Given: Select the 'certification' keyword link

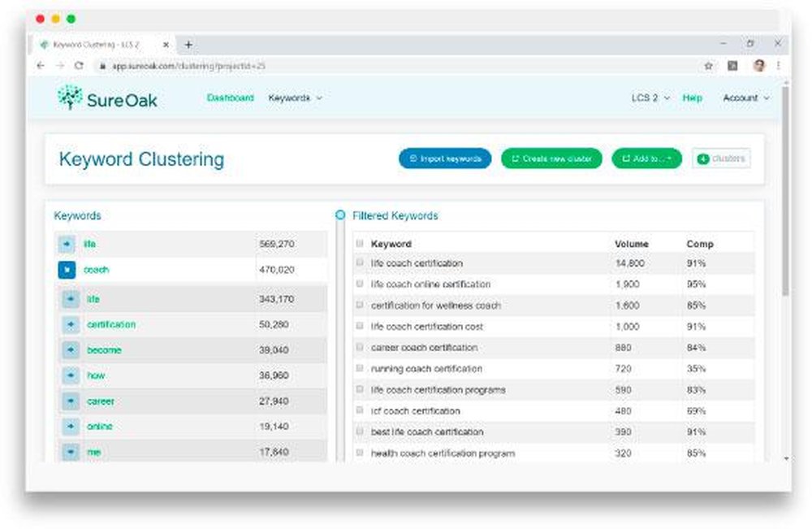Looking at the screenshot, I should (111, 324).
